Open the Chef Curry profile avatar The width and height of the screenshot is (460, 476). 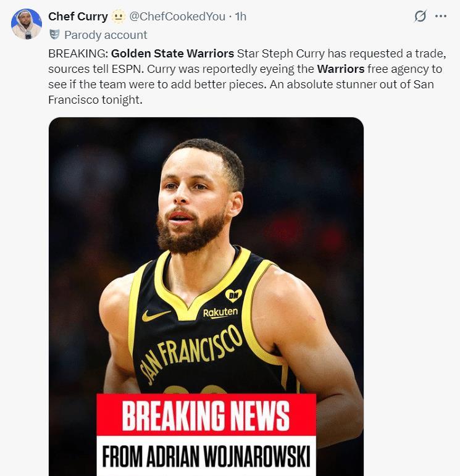[x=27, y=24]
